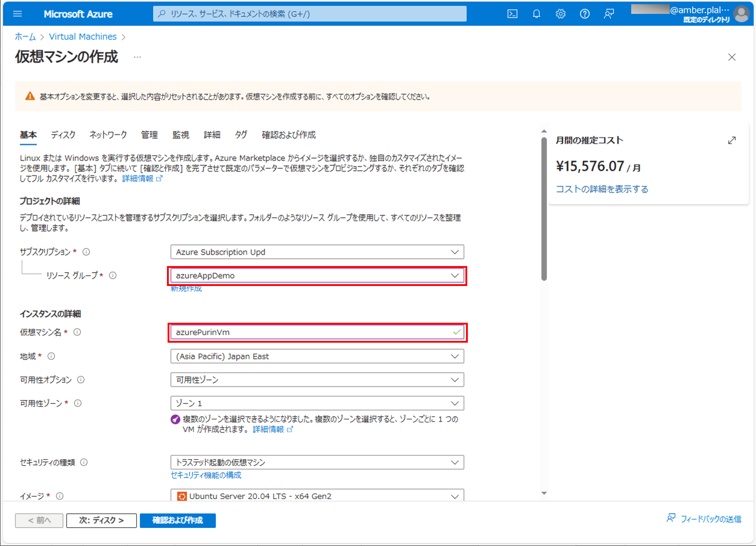Switch to the 確認および作成 tab
The width and height of the screenshot is (756, 546).
click(x=289, y=135)
